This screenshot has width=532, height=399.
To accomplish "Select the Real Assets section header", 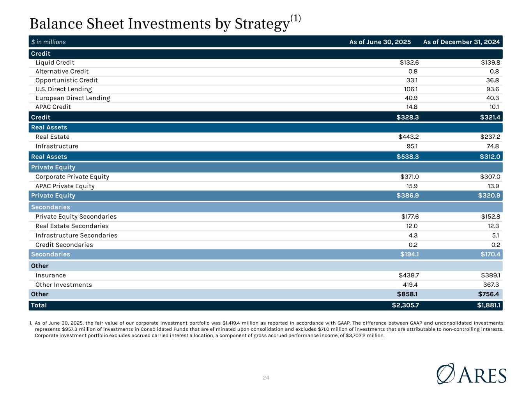I will tap(49, 127).
